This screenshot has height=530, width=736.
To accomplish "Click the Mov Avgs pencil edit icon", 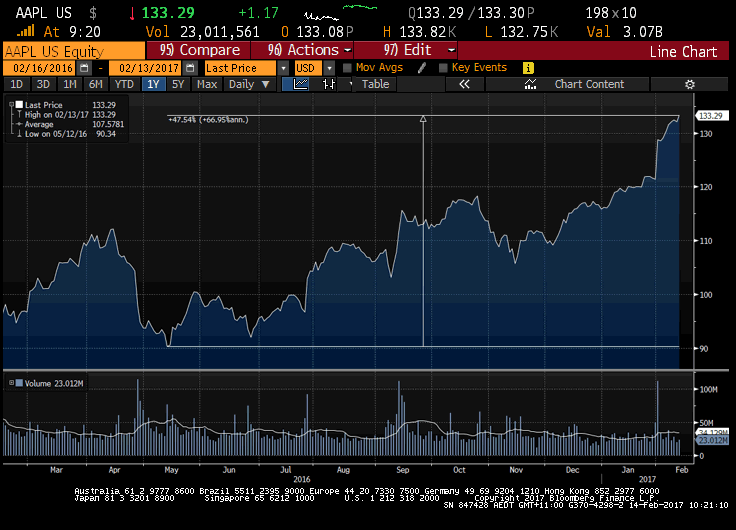I will tap(422, 68).
